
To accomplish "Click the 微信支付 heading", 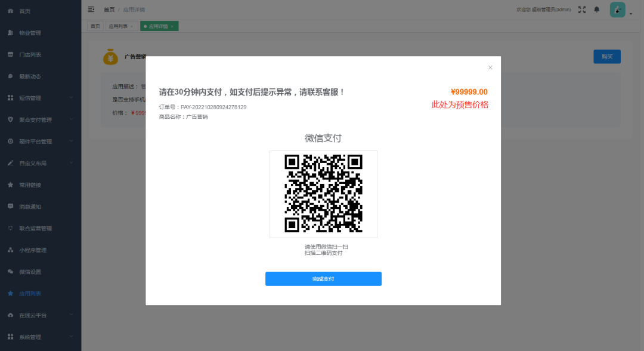I will click(323, 138).
